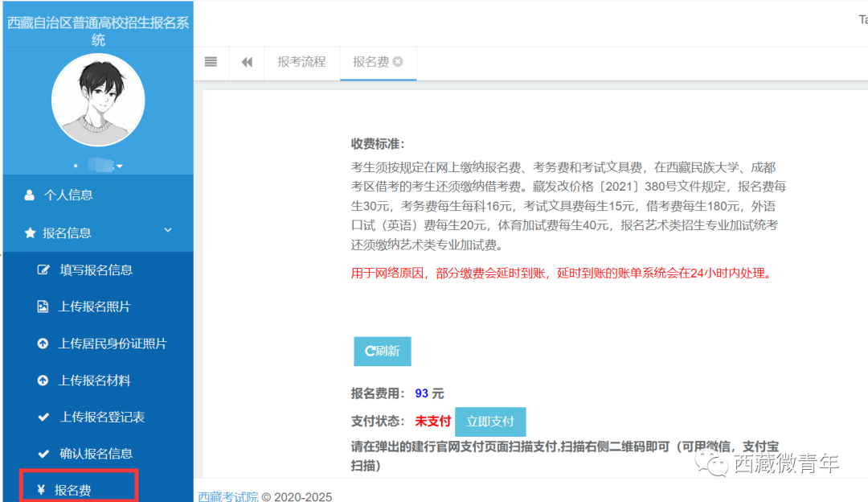
Task: Select the pencil icon beside 填写报名信息
Action: click(x=45, y=270)
